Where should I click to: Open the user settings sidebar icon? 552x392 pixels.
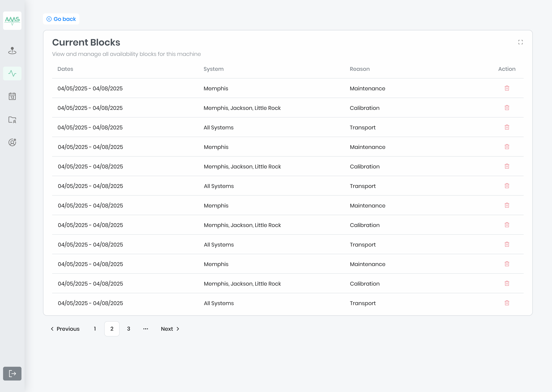[x=12, y=142]
